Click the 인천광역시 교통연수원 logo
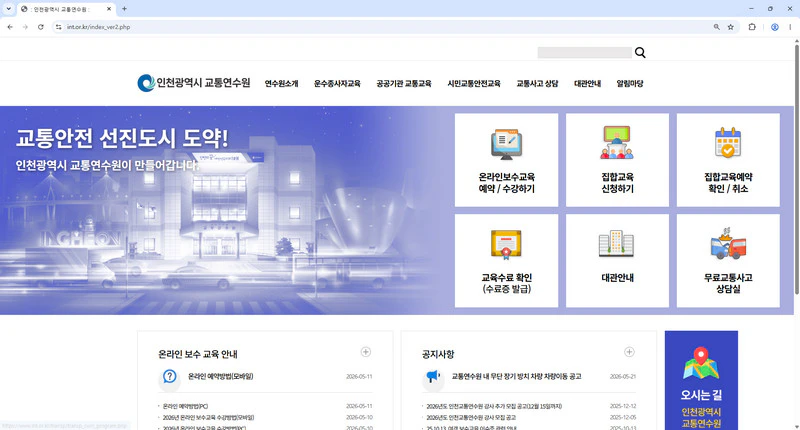 [x=194, y=83]
